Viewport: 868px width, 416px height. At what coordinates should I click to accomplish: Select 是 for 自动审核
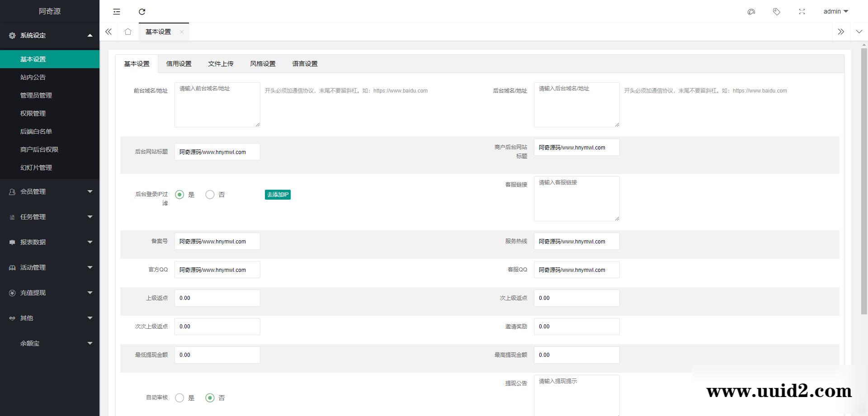coord(179,398)
